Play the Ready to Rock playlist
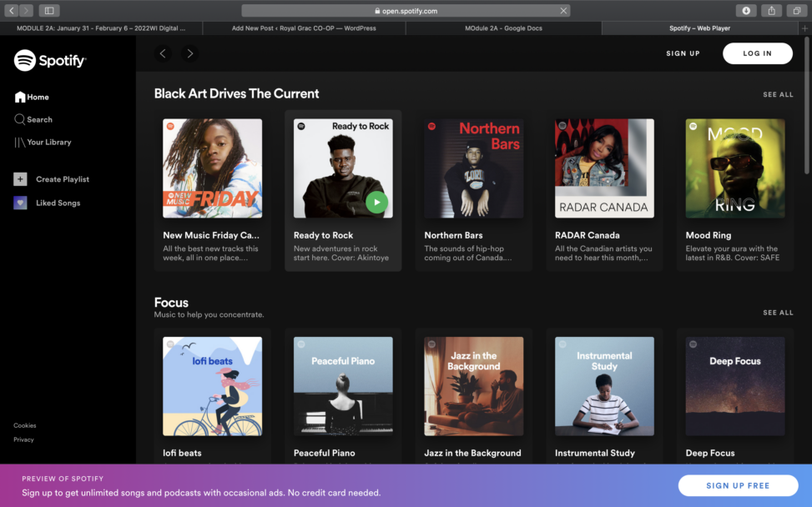Screen dimensions: 812x507 click(x=377, y=203)
